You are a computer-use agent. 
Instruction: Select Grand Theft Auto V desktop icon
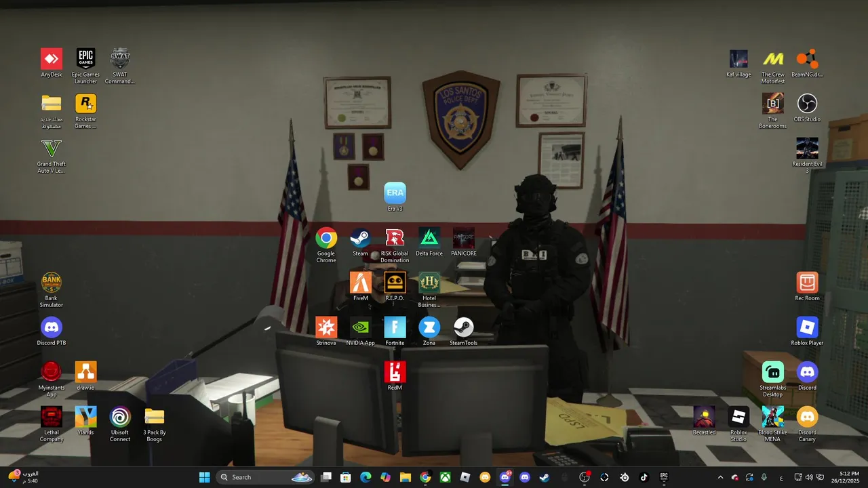52,155
